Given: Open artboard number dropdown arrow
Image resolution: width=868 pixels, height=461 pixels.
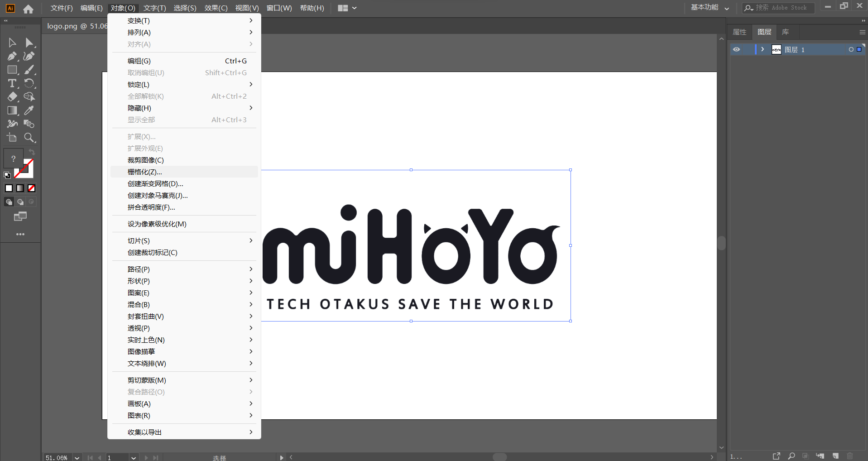Looking at the screenshot, I should 134,457.
